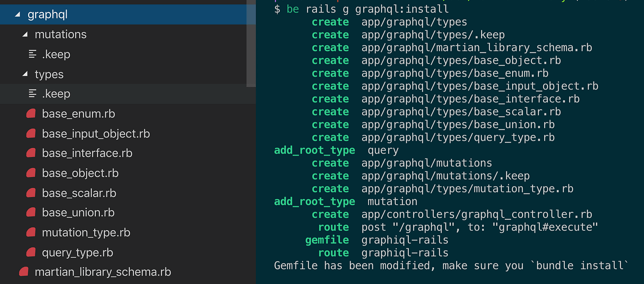Image resolution: width=644 pixels, height=284 pixels.
Task: Click the ruby icon beside base_enum.rb
Action: click(31, 114)
